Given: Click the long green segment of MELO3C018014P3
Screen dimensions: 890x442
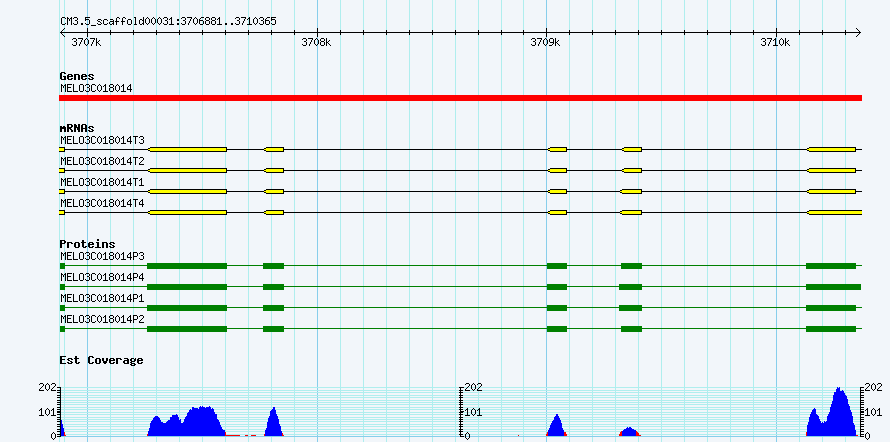Looking at the screenshot, I should 187,266.
